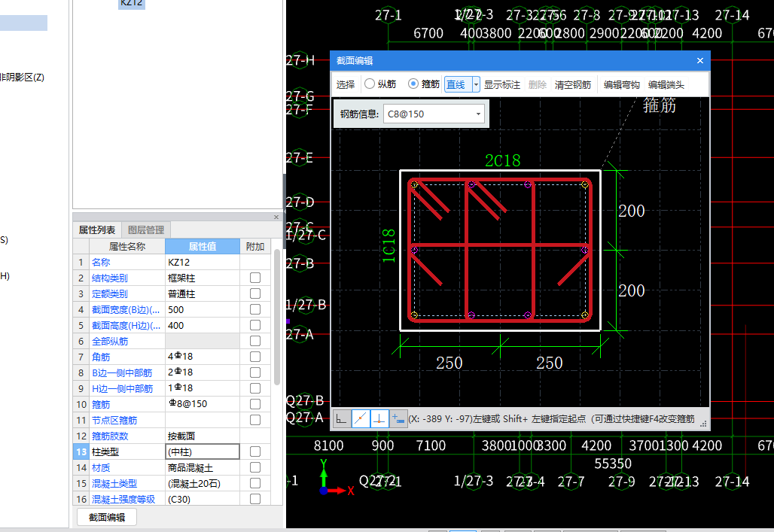Tick the 附加 checkbox for 结构类别
The width and height of the screenshot is (774, 532).
tap(255, 278)
